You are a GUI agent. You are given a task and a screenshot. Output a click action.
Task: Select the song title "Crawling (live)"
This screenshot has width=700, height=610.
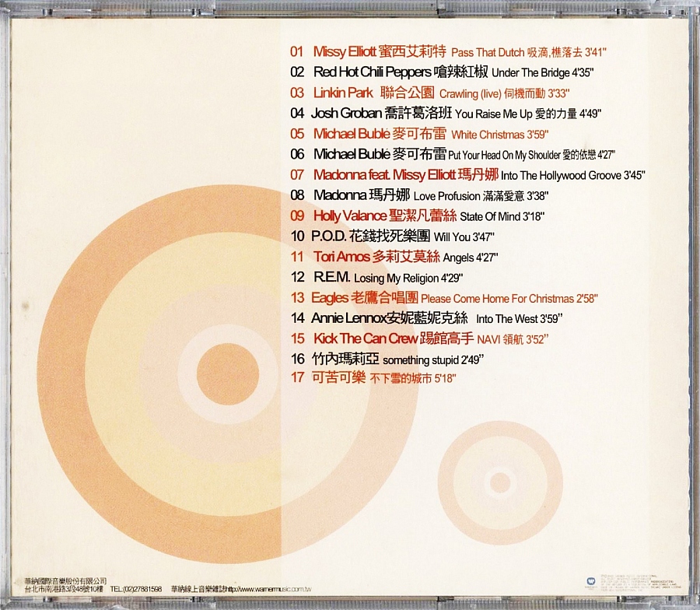coord(470,94)
